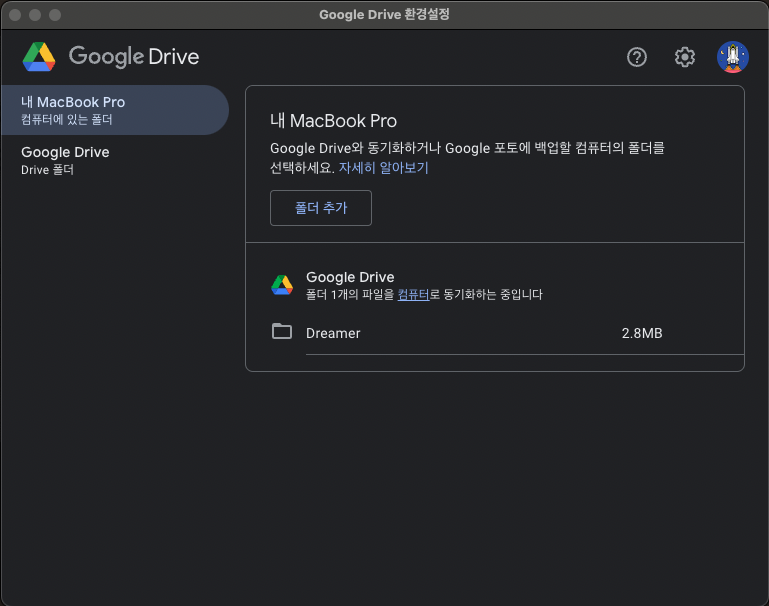Click the rocket account avatar
Viewport: 769px width, 606px height.
coord(733,57)
